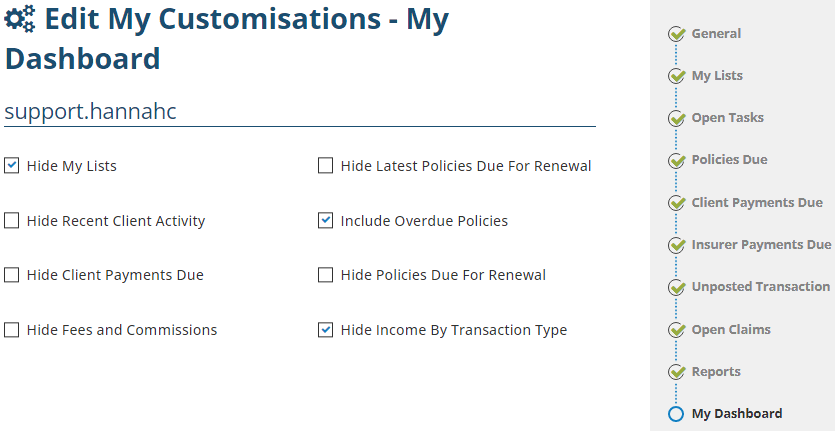Click the Client Payments Due checkmark icon
Viewport: 835px width, 431px height.
676,203
